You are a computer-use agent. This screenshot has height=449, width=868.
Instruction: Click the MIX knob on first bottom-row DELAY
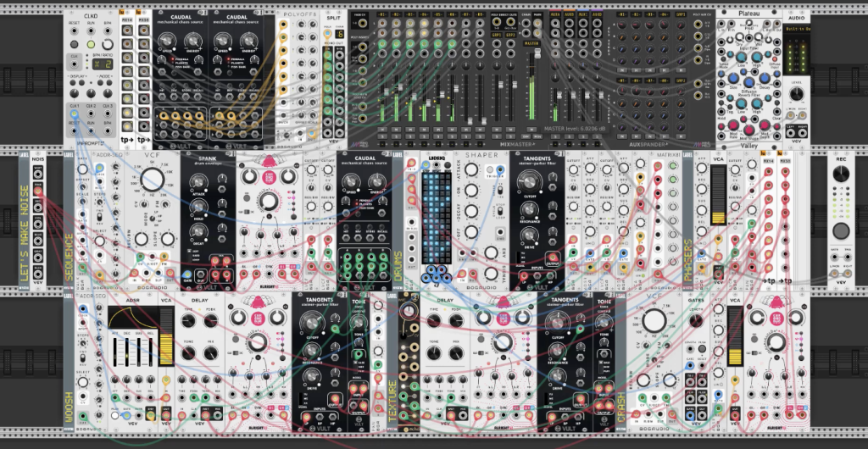pyautogui.click(x=211, y=352)
